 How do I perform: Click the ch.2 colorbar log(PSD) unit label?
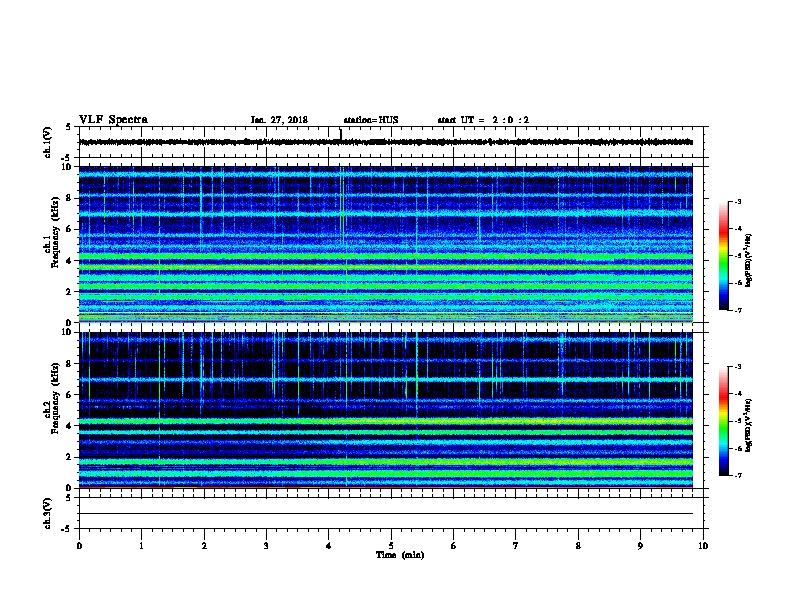click(748, 425)
